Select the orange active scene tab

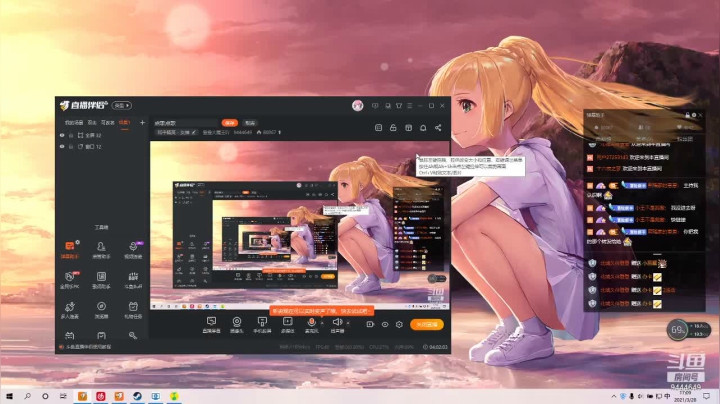pos(124,123)
